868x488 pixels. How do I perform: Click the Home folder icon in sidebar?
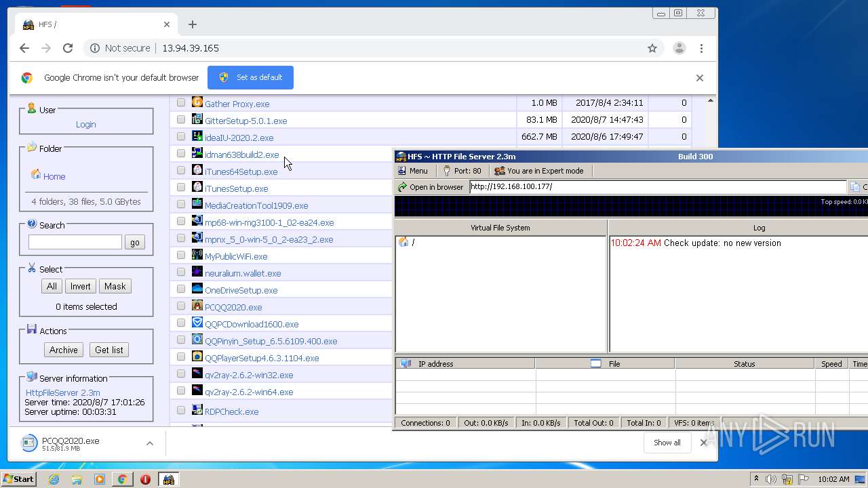36,175
